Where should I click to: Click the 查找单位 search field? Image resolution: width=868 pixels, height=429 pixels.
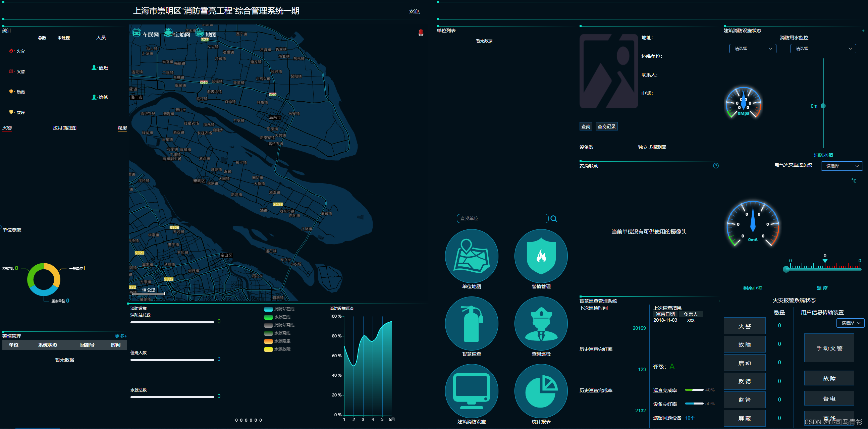pyautogui.click(x=502, y=218)
